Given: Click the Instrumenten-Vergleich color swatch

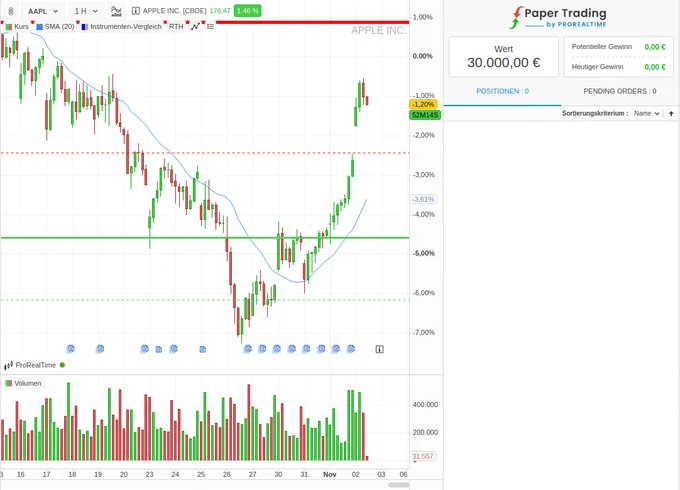Looking at the screenshot, I should (85, 26).
